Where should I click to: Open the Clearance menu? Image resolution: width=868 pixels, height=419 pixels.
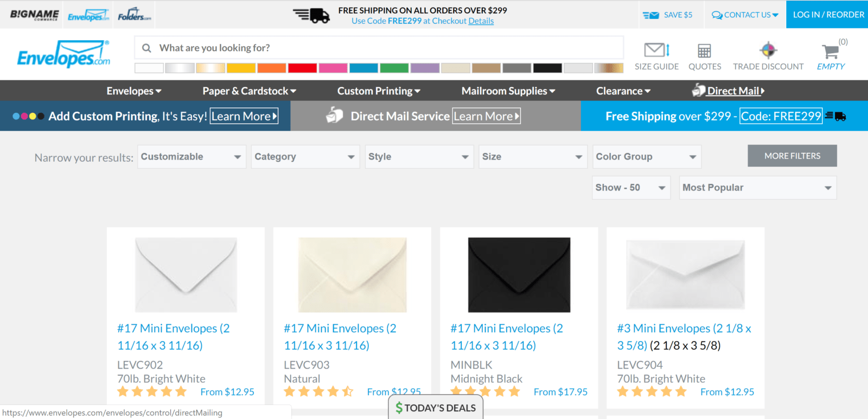tap(623, 91)
